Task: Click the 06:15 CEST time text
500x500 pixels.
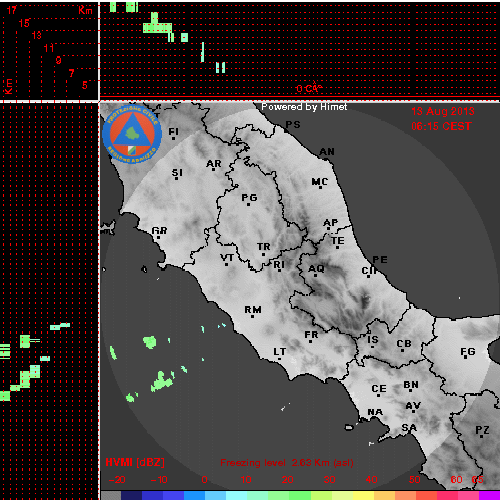Action: tap(441, 126)
